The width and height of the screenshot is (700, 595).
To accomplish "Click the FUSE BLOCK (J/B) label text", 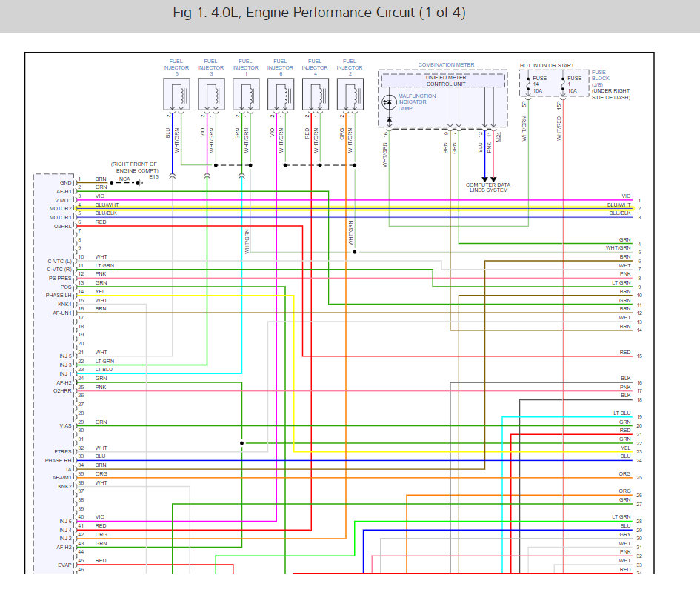I will 602,79.
